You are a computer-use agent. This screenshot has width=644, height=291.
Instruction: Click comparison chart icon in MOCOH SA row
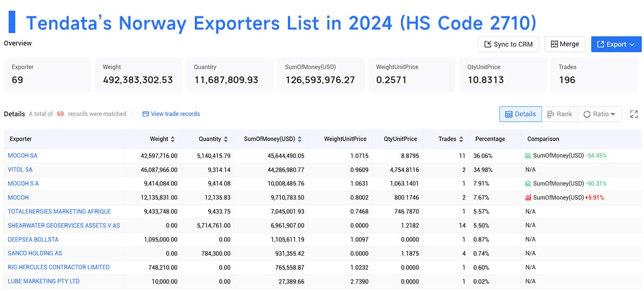528,156
